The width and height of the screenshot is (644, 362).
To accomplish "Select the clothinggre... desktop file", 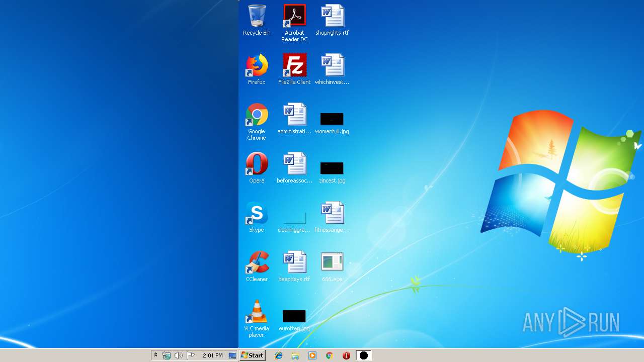I will pos(294,221).
